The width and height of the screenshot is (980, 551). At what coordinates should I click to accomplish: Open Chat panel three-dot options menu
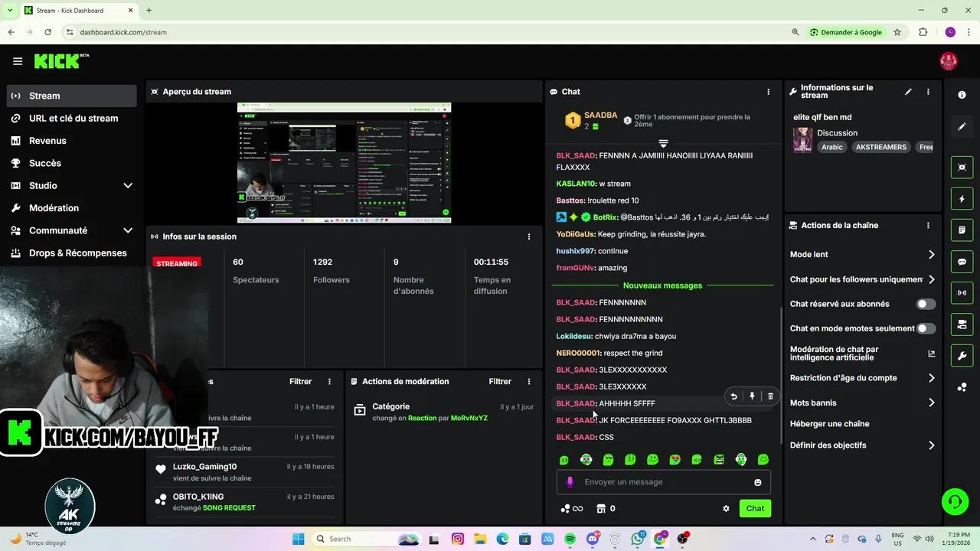pos(769,92)
